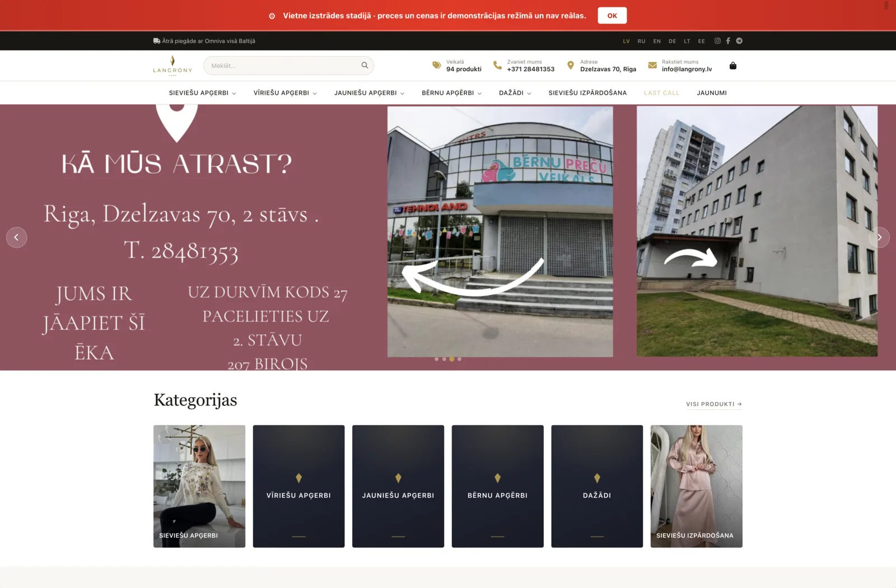This screenshot has width=896, height=588.
Task: Email info@langrony.lv link
Action: 687,69
